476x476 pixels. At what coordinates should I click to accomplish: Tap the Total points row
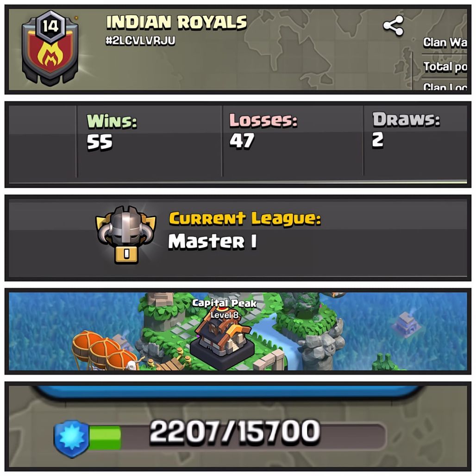pos(445,67)
